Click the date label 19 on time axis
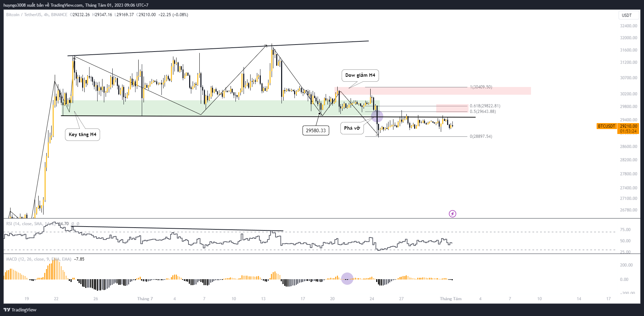This screenshot has width=644, height=316. pos(27,299)
